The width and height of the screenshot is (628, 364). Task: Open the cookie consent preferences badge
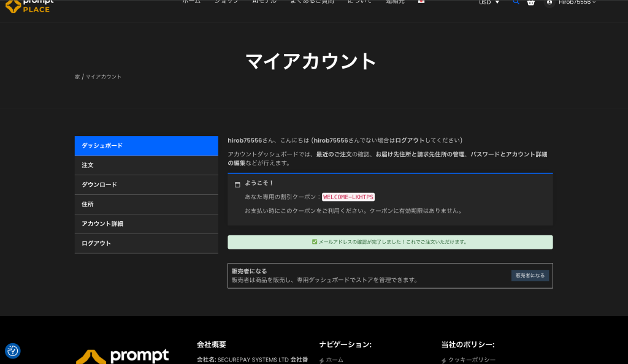click(13, 351)
